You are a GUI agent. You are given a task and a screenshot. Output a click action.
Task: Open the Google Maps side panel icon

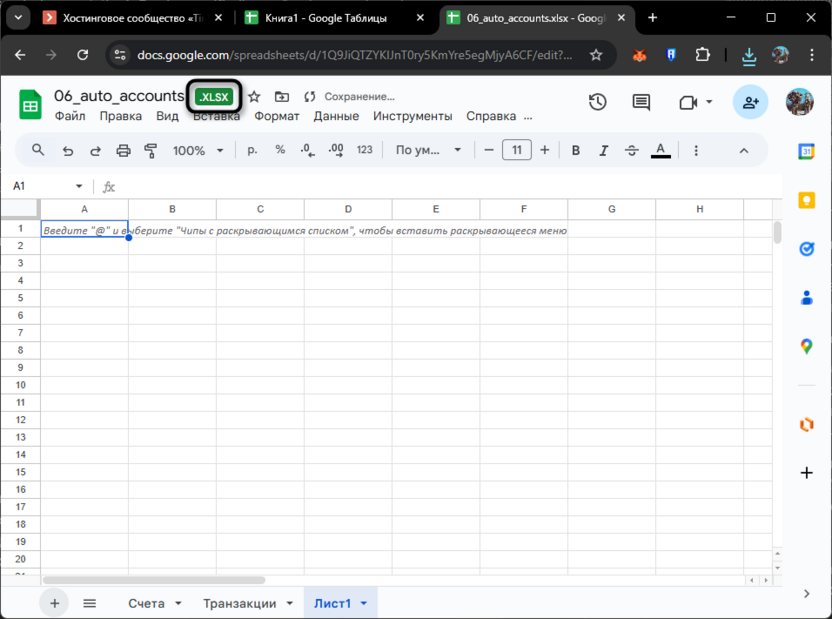[807, 347]
